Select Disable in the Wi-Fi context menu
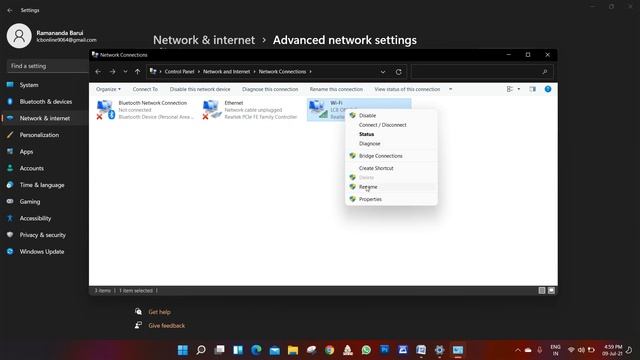Viewport: 640px width, 360px height. click(367, 116)
